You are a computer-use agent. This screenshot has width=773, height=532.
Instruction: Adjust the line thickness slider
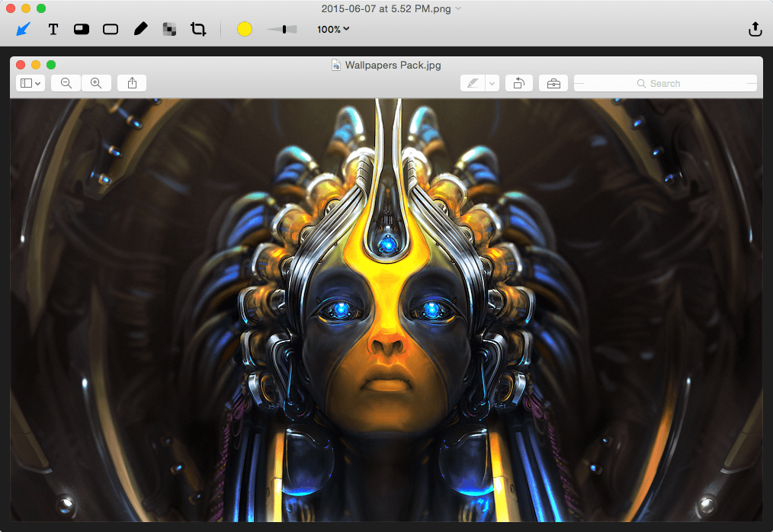[283, 29]
